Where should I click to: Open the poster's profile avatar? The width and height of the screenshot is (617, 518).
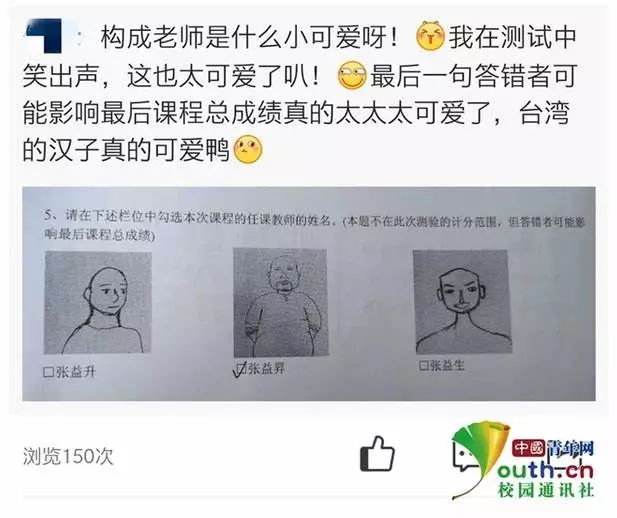click(x=44, y=35)
